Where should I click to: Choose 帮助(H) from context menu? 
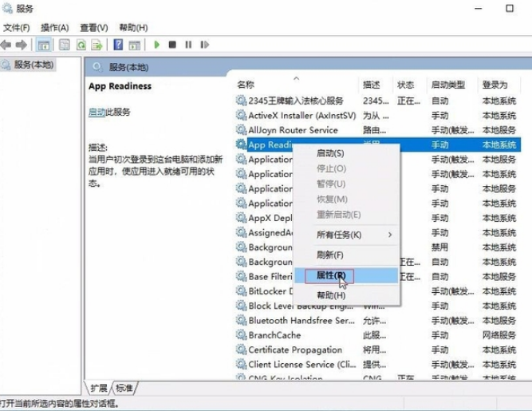346,295
